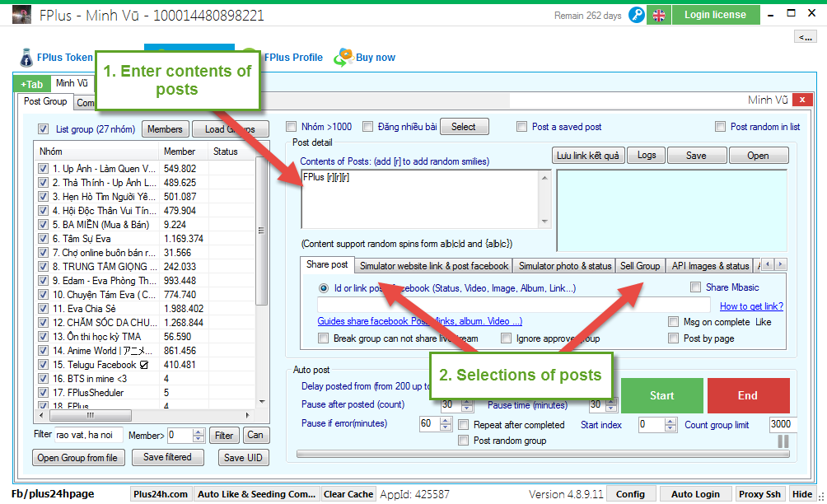Open the Logs

click(x=647, y=155)
